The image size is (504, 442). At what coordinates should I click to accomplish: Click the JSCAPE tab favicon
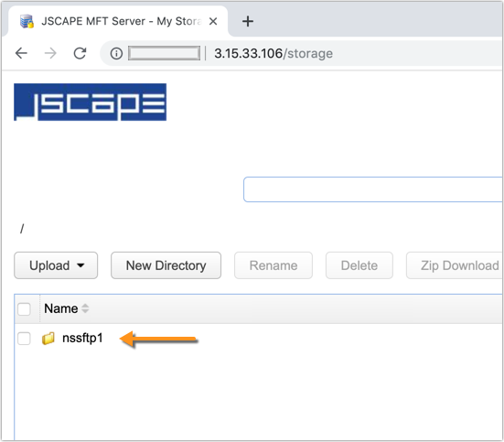pyautogui.click(x=27, y=22)
